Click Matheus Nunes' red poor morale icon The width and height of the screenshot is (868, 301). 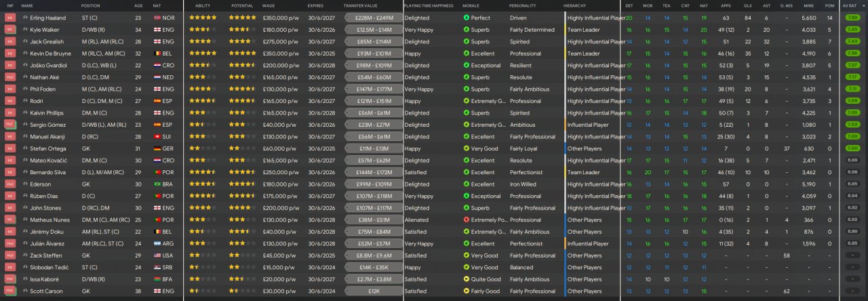466,220
